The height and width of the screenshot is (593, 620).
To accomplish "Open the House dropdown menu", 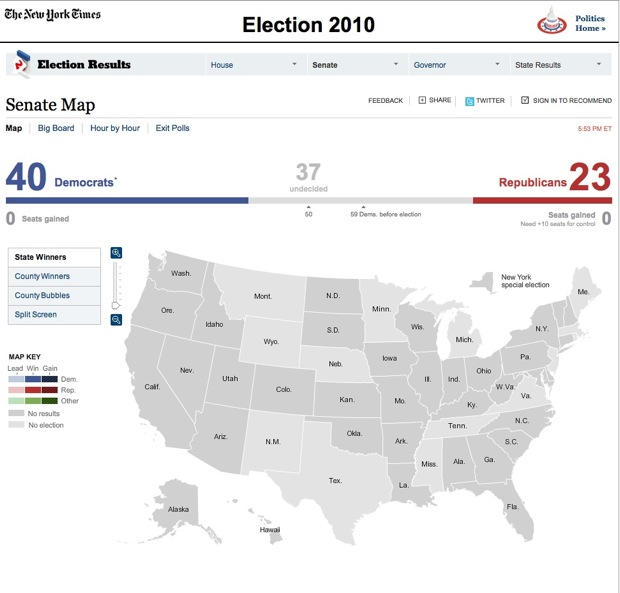I will coord(254,65).
